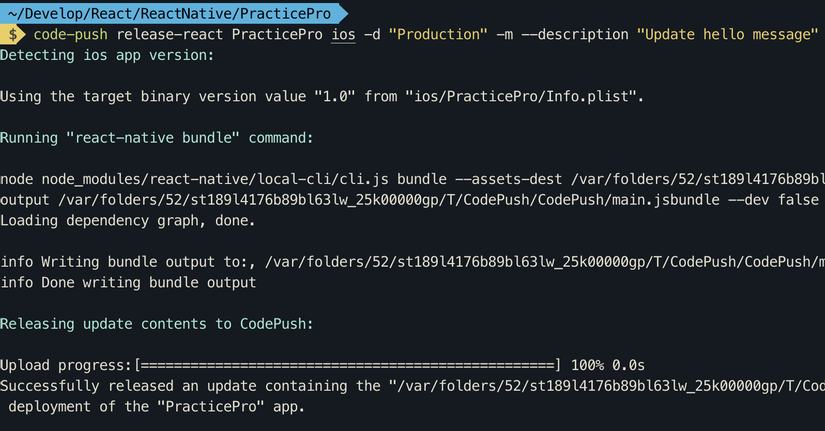Click the Running "react-native bundle" command heading

point(157,137)
